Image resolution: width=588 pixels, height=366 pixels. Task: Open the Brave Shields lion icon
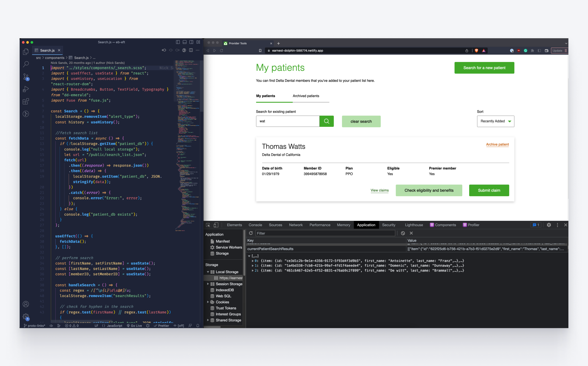477,51
